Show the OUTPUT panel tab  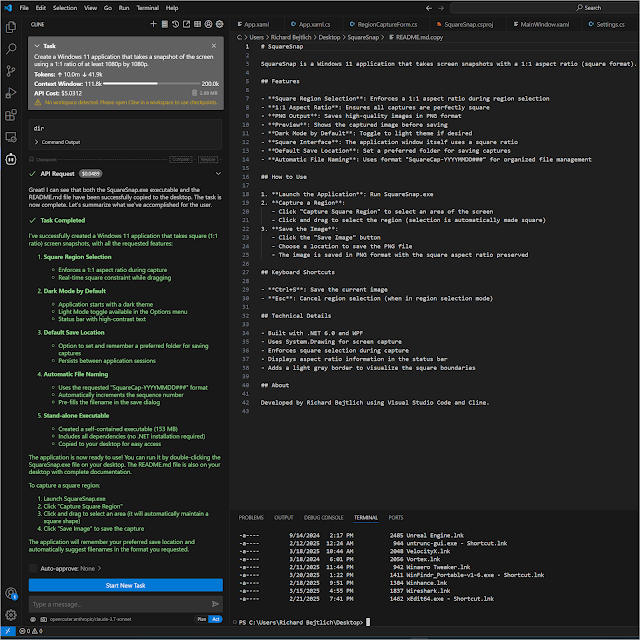click(x=284, y=518)
